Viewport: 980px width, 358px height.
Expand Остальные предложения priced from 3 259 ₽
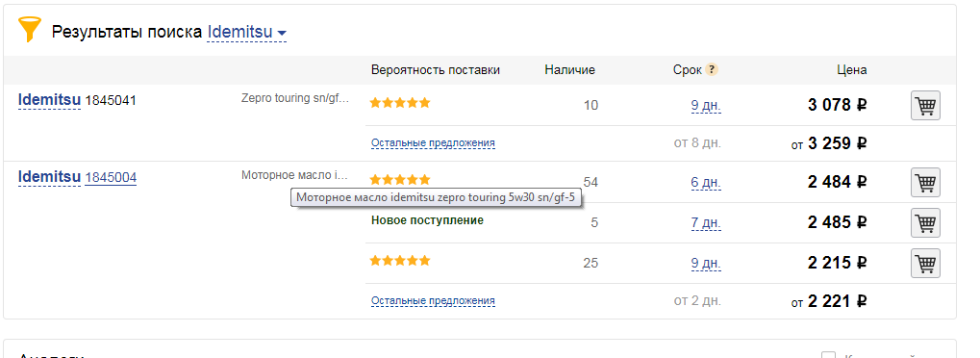tap(433, 142)
